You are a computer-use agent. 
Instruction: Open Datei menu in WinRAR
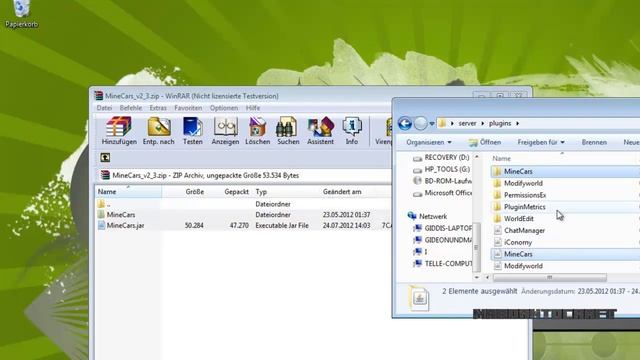pos(104,108)
